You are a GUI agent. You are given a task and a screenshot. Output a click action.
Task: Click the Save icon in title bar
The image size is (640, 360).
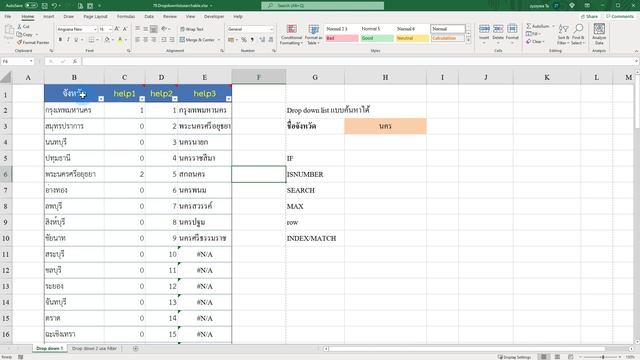(x=44, y=6)
